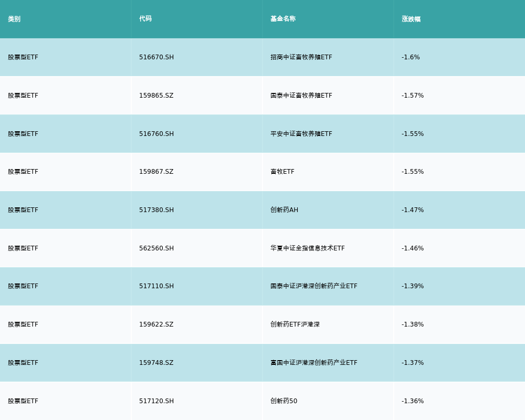Select code 517380.SH
This screenshot has height=420, width=525.
coord(156,210)
